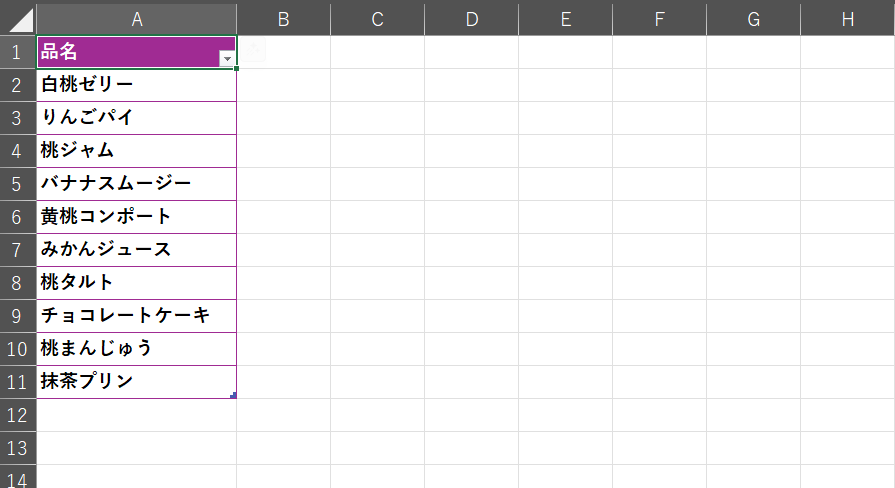Screen dimensions: 895x488
Task: Select row 5 header
Action: click(18, 184)
